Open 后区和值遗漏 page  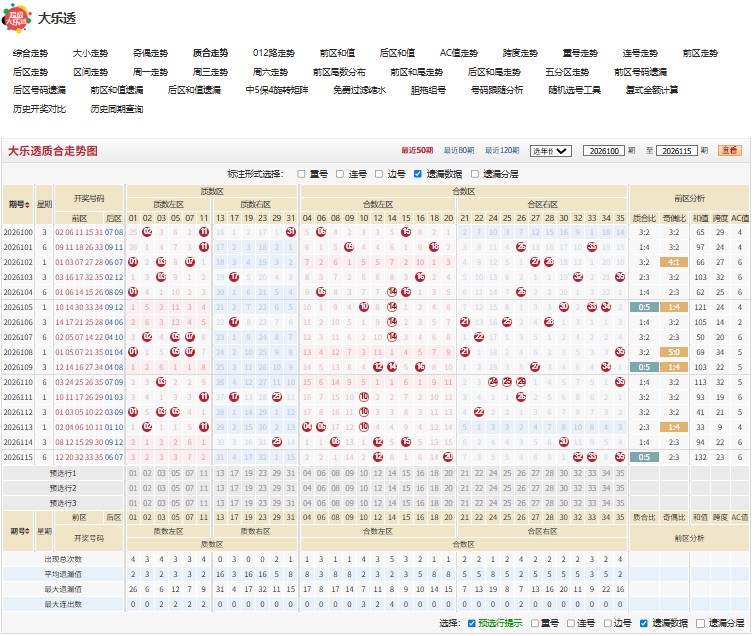coord(194,90)
